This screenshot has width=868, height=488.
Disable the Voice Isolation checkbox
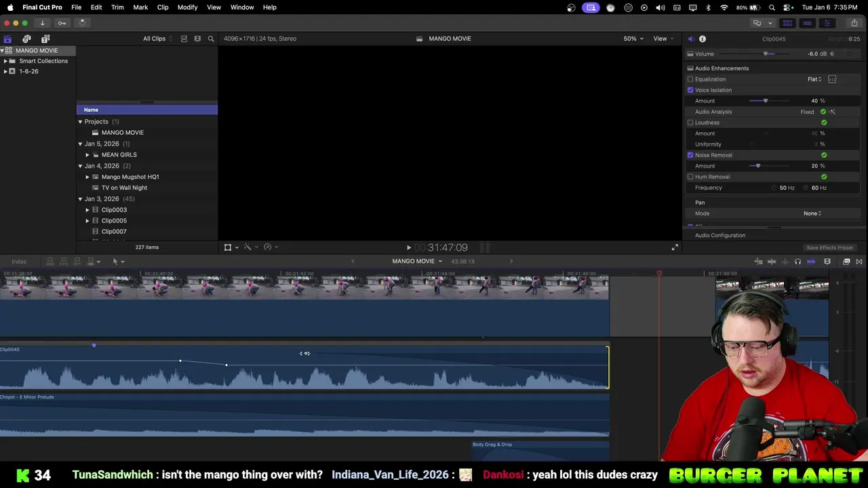pos(690,90)
